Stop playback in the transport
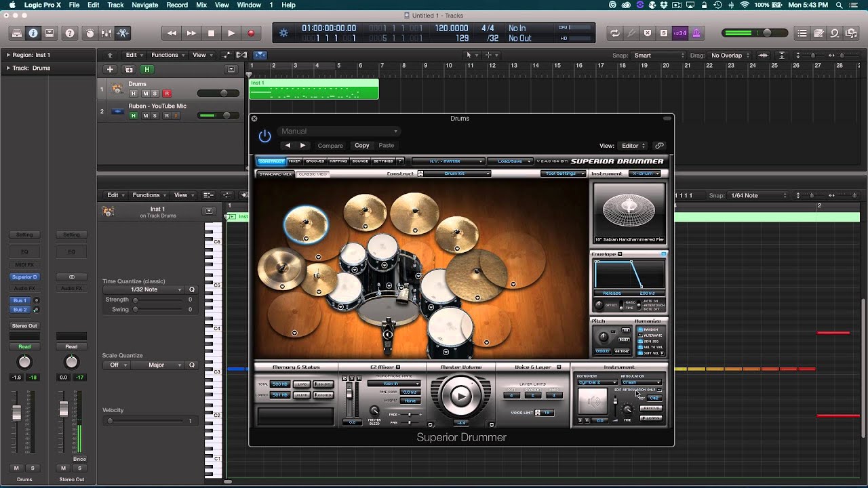 [211, 33]
